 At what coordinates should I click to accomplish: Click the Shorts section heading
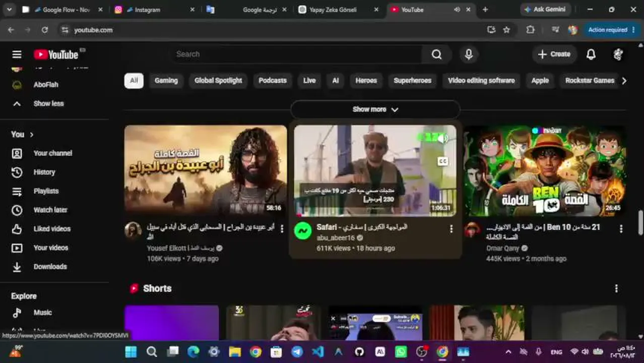(x=157, y=288)
